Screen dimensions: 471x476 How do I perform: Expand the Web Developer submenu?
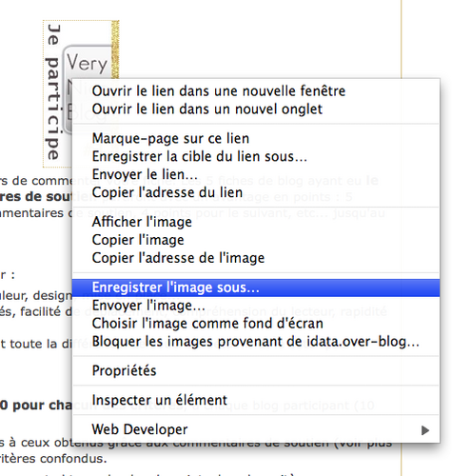pyautogui.click(x=256, y=429)
